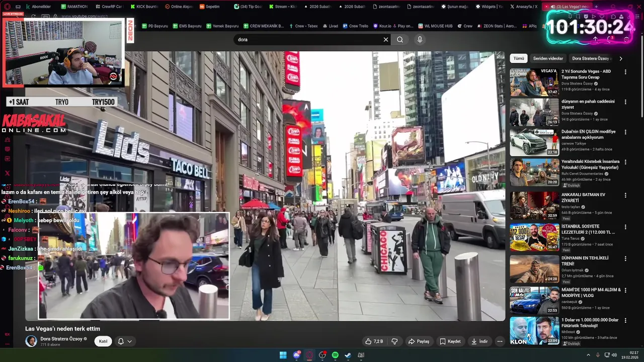Open İSTANBUL SOSYETE LEZZETLERİ 2 video title

click(588, 230)
